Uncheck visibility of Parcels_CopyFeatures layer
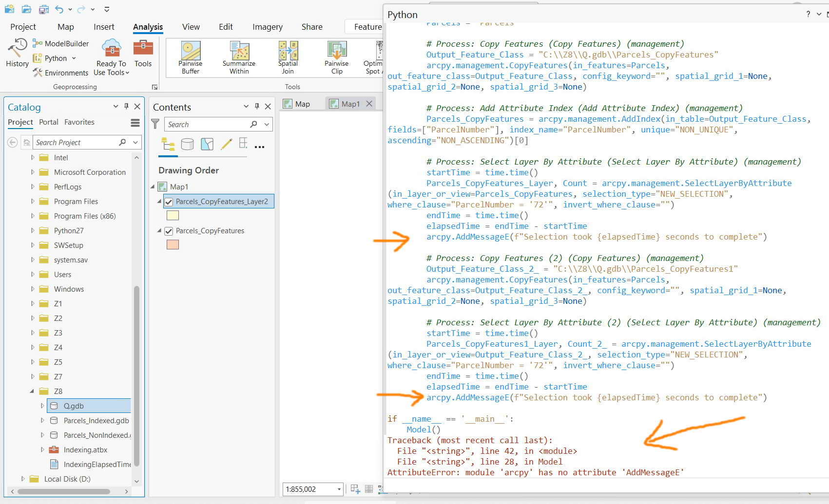The width and height of the screenshot is (829, 504). pos(168,231)
